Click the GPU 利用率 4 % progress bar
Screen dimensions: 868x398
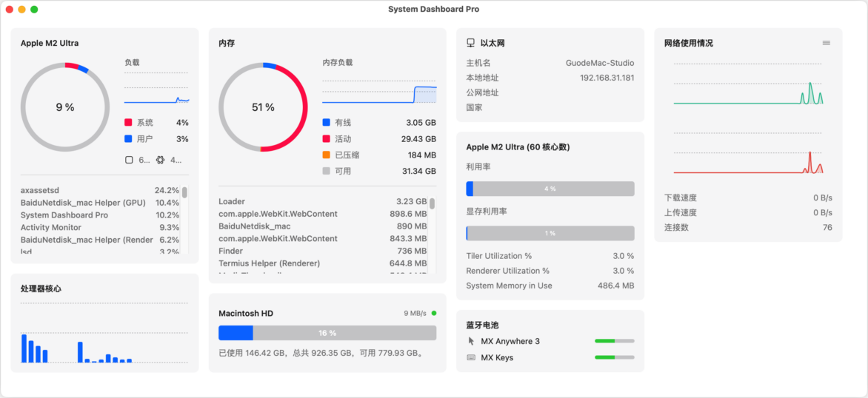550,189
